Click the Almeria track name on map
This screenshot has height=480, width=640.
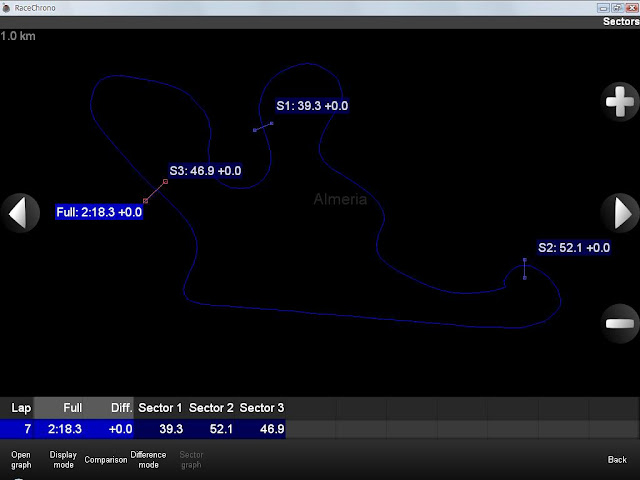[340, 199]
